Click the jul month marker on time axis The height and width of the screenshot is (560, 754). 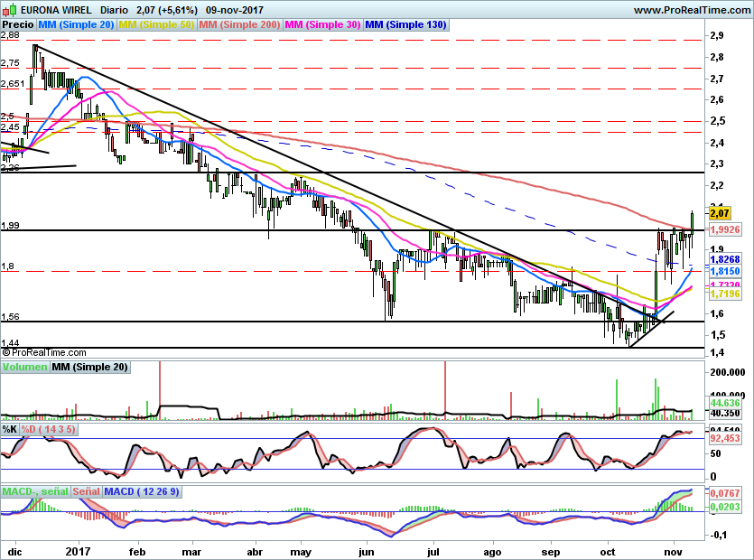[x=433, y=551]
